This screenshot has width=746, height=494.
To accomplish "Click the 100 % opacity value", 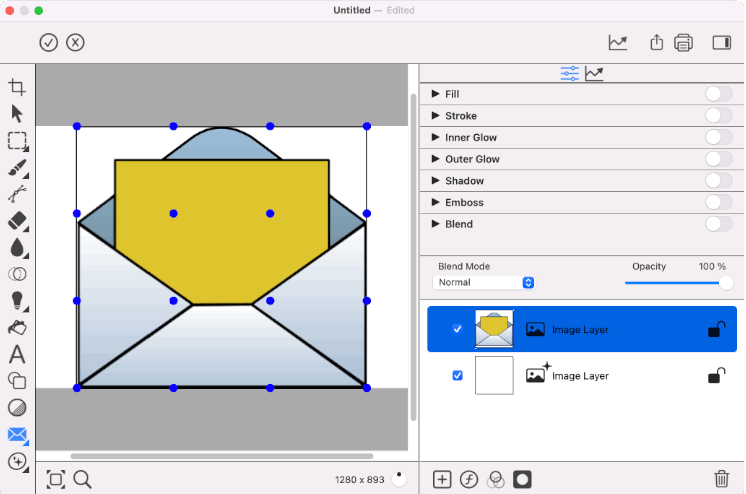I will tap(712, 267).
